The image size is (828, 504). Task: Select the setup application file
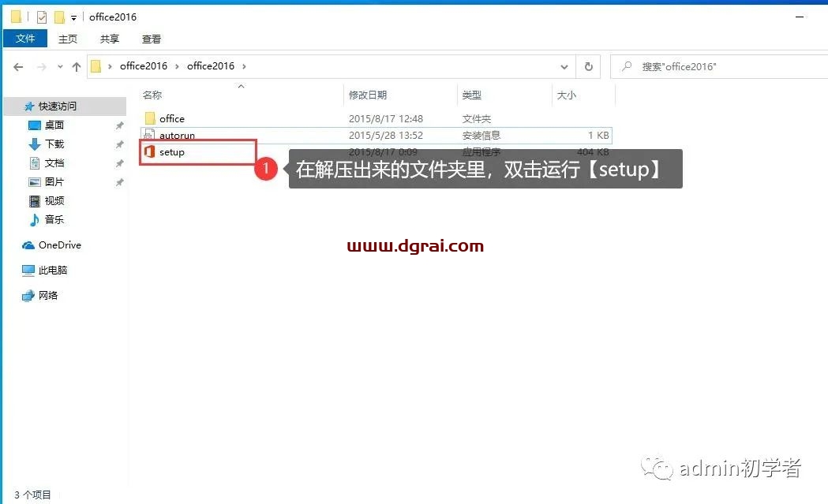[171, 152]
